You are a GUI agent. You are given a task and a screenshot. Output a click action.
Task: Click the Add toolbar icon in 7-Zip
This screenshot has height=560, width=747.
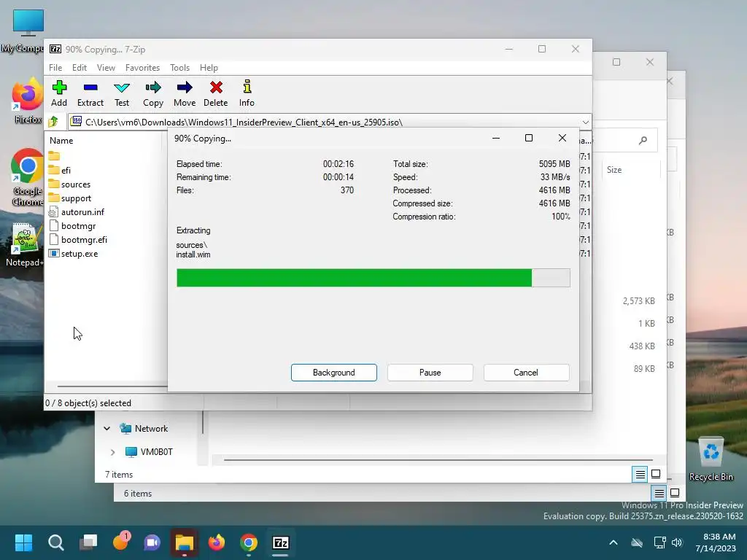59,93
